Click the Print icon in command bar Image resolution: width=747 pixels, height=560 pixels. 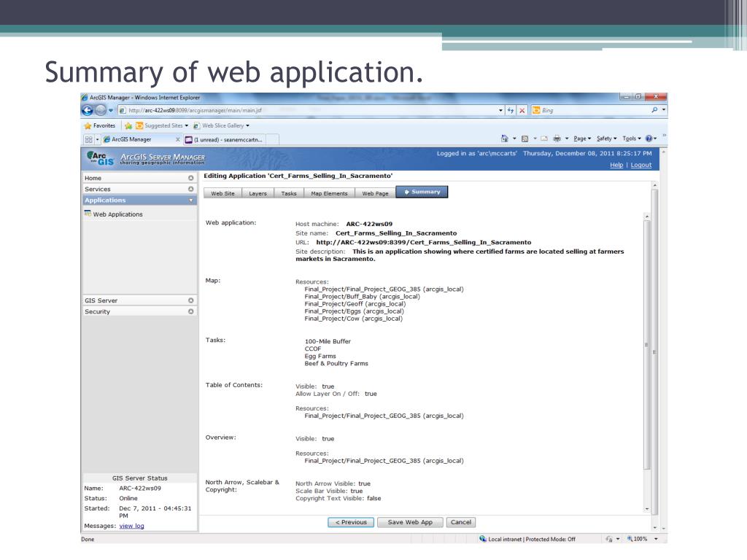[x=557, y=139]
